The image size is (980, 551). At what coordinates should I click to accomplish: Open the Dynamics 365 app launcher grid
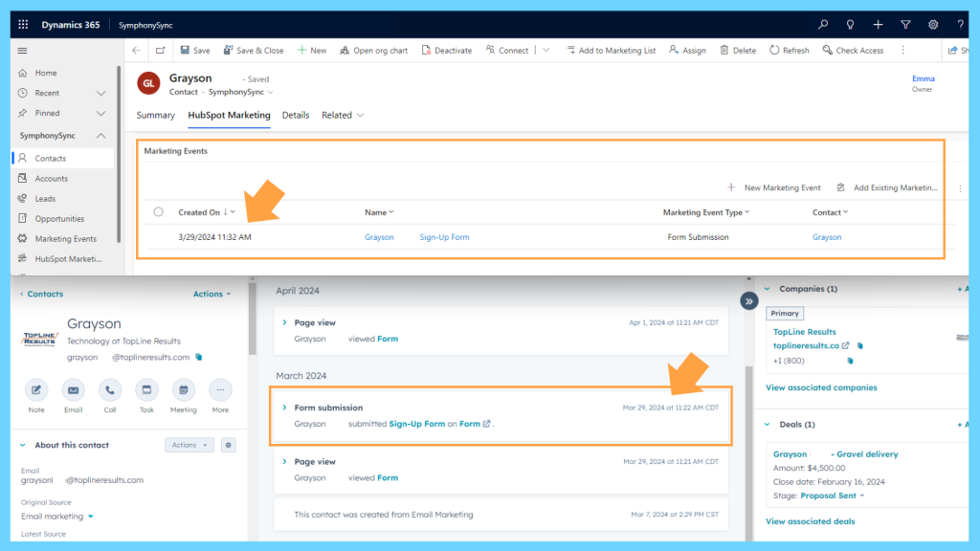(23, 24)
